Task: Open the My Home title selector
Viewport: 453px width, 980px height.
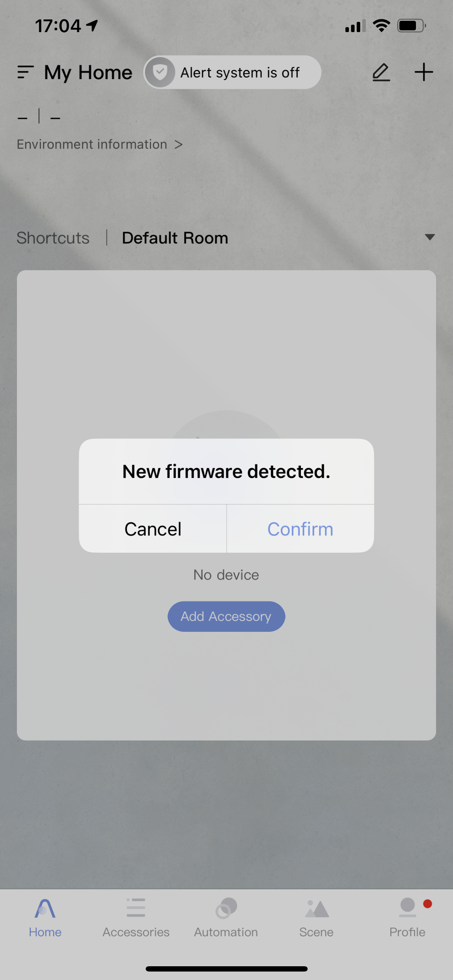Action: [x=88, y=72]
